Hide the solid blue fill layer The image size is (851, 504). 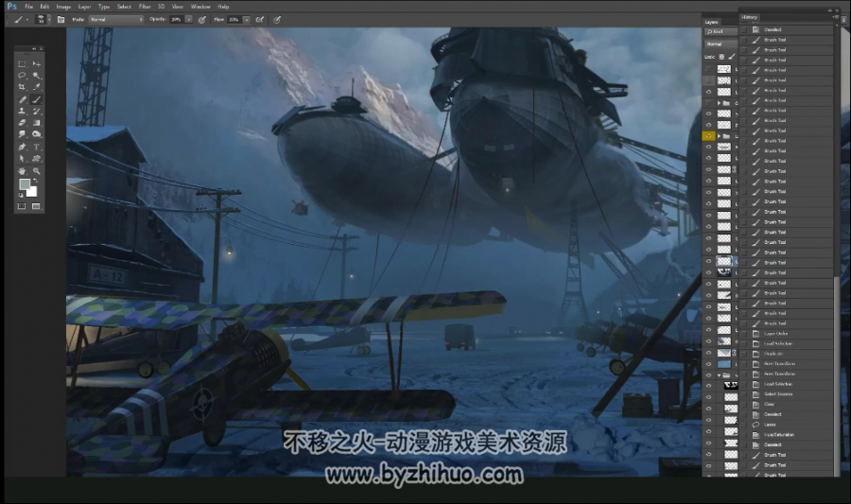coord(708,364)
